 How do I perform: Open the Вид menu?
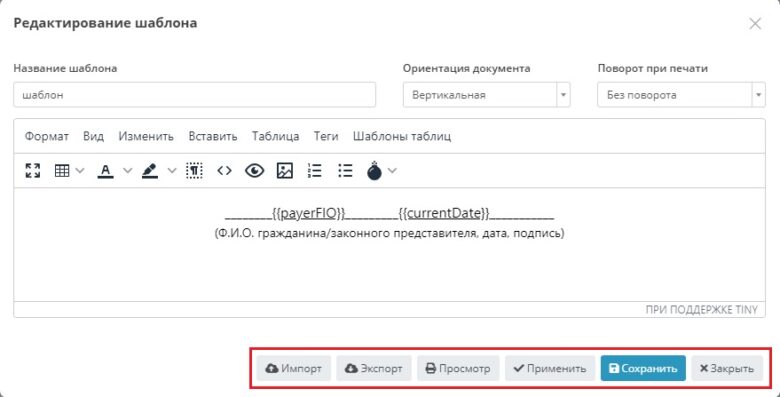coord(94,136)
